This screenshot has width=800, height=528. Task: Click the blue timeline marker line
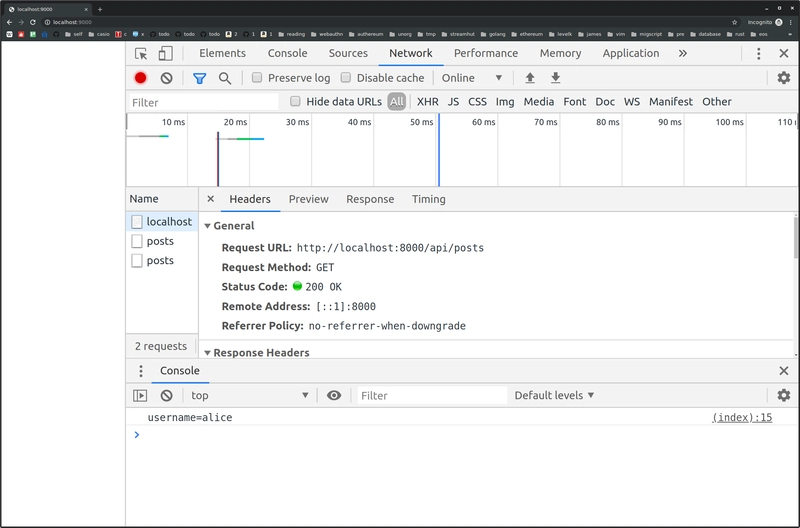point(439,150)
